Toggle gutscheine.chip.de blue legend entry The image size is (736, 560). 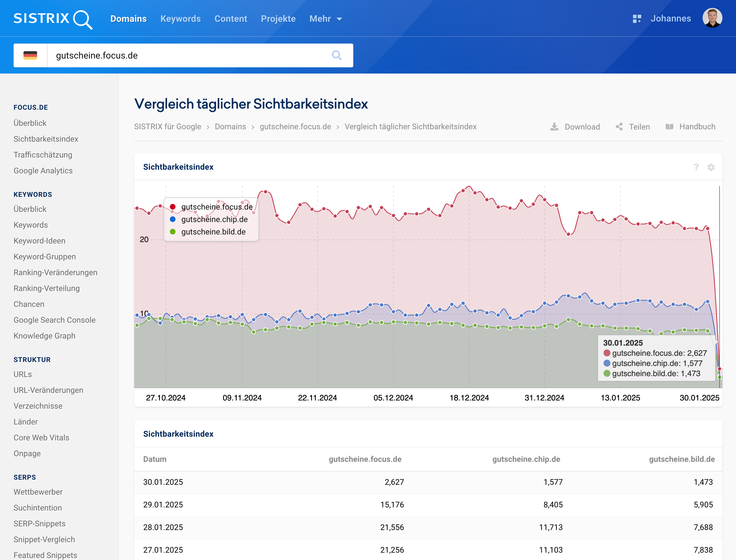(x=209, y=219)
